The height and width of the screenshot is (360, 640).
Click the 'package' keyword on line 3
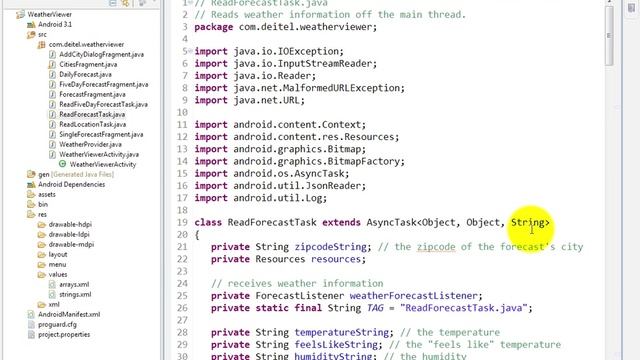214,27
